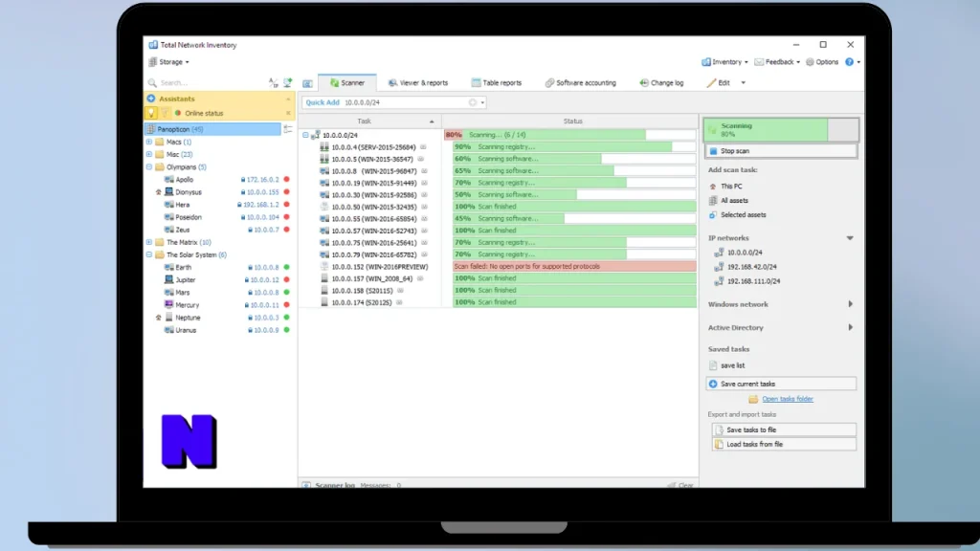This screenshot has width=980, height=551.
Task: Select the filter funnel assistant icon
Action: tap(165, 113)
